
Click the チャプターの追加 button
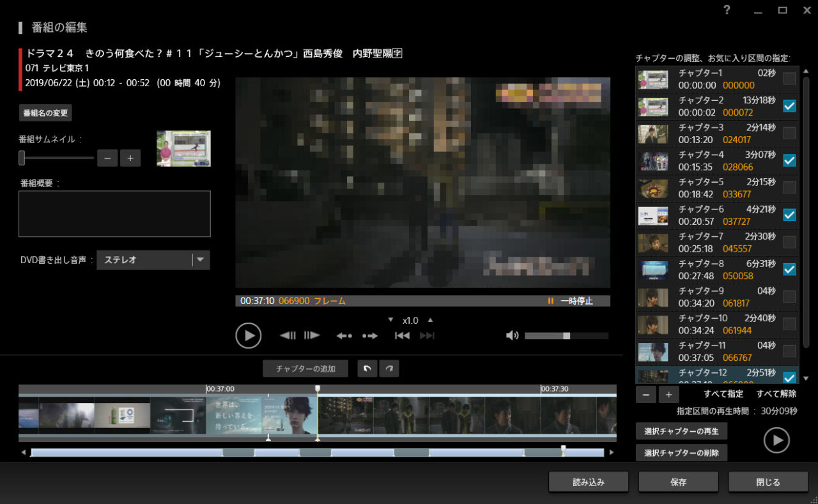[305, 369]
